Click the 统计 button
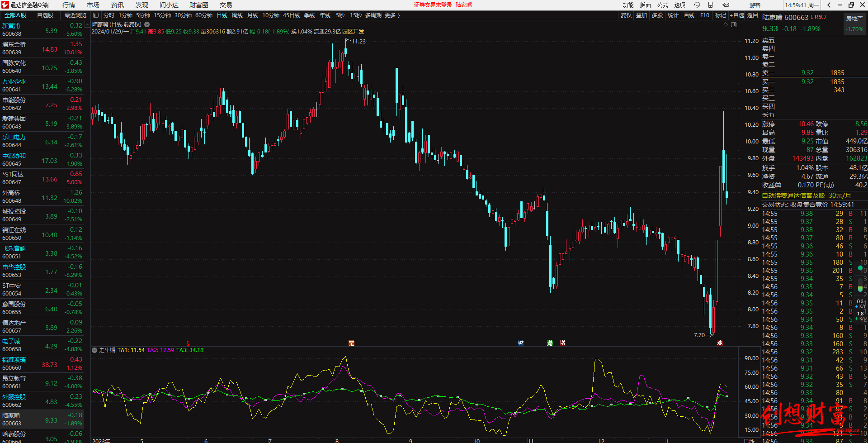 pyautogui.click(x=673, y=15)
